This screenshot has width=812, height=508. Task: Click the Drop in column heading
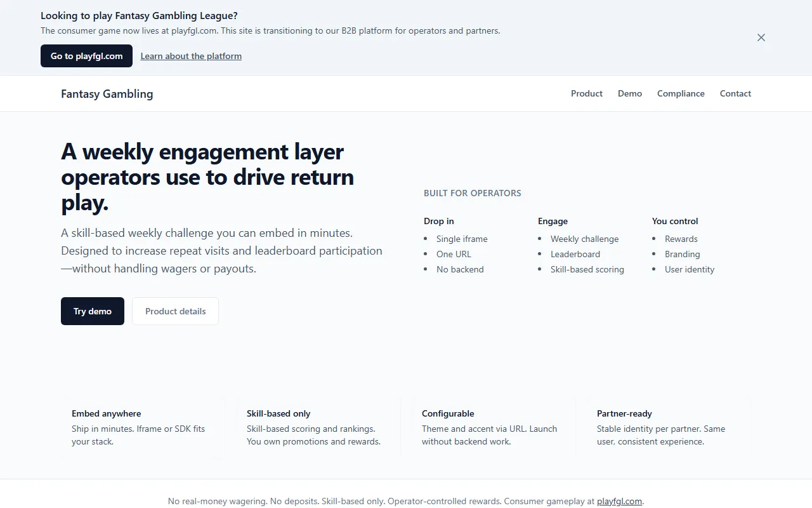click(439, 221)
